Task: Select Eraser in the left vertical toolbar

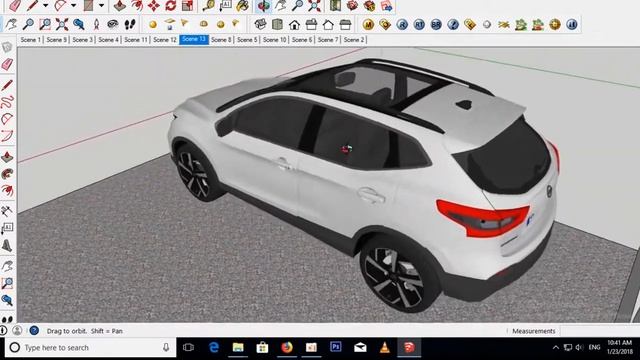Action: pos(7,64)
